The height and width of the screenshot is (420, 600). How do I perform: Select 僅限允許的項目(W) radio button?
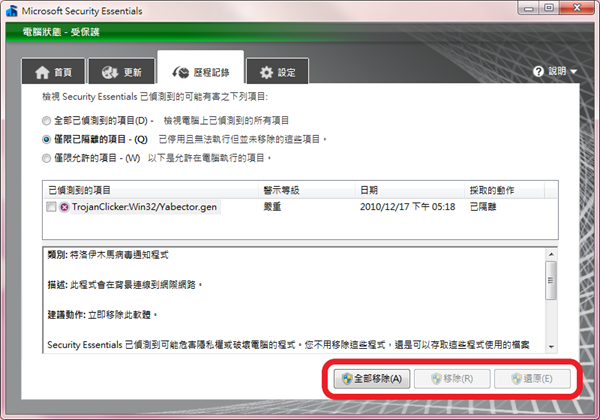[x=46, y=158]
